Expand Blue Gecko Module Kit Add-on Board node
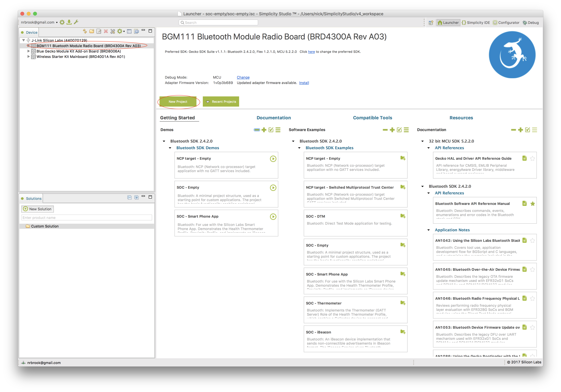This screenshot has width=561, height=392. 29,51
